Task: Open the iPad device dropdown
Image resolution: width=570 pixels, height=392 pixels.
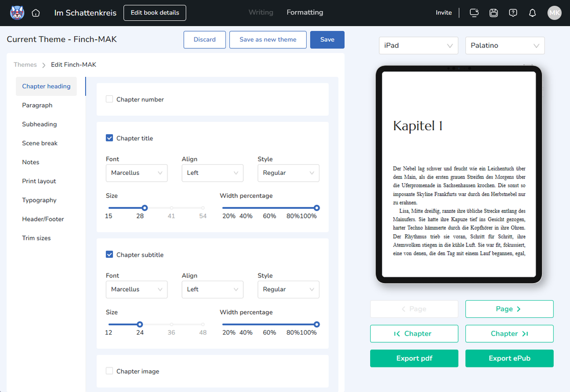Action: pyautogui.click(x=419, y=46)
